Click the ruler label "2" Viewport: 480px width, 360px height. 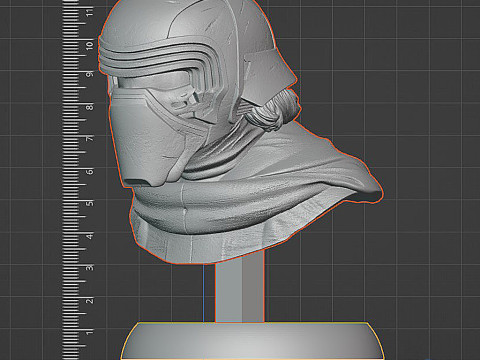coord(90,301)
